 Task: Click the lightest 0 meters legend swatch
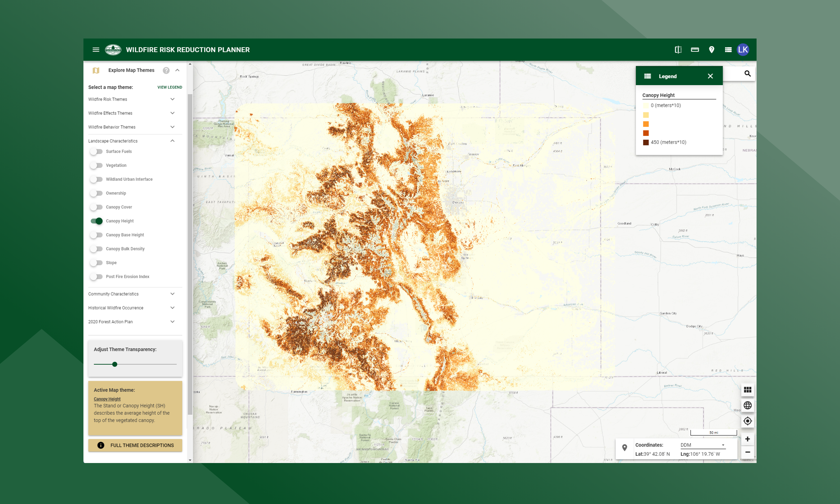[x=646, y=105]
